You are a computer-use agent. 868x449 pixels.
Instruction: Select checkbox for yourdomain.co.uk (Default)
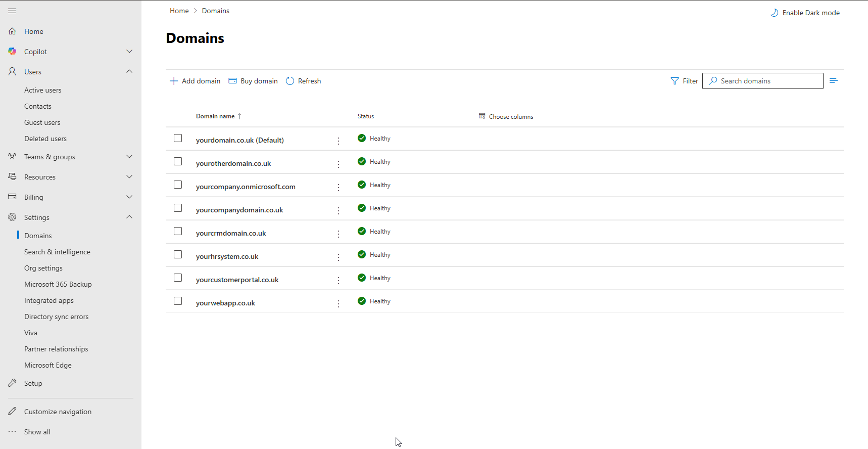pyautogui.click(x=178, y=138)
